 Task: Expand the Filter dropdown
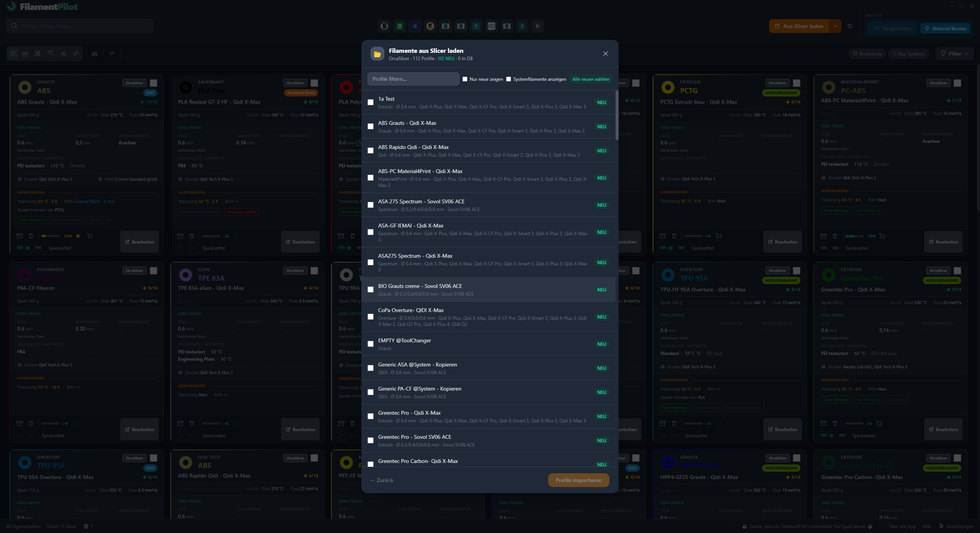click(x=954, y=54)
